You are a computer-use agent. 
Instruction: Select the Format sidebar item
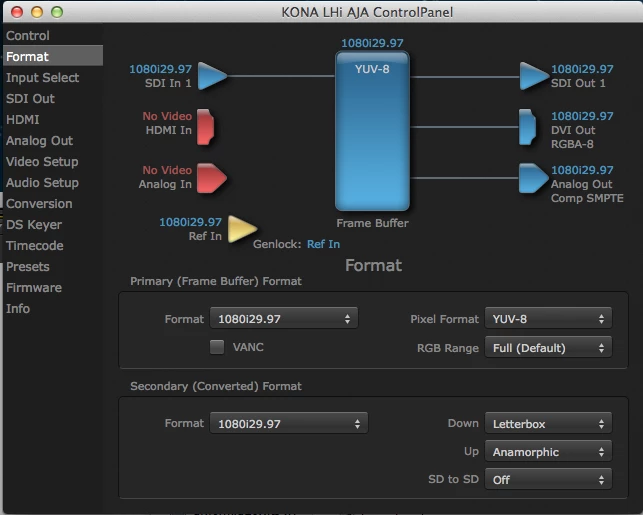tap(53, 56)
